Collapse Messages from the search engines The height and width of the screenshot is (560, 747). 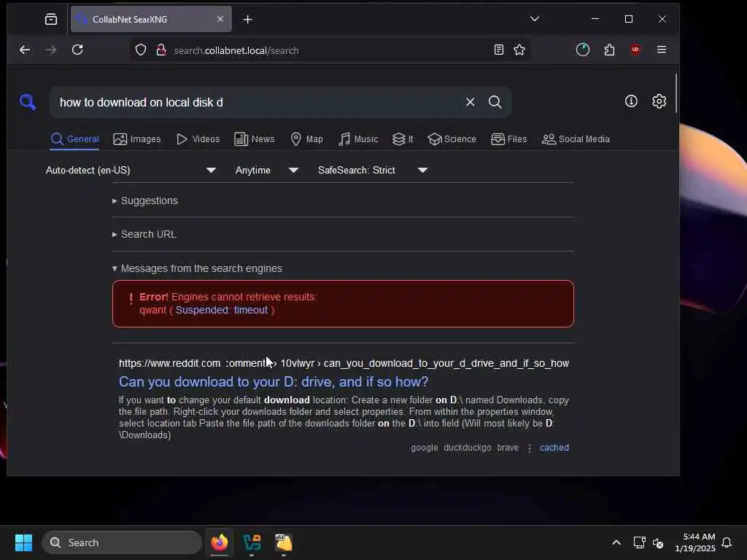[x=197, y=268]
